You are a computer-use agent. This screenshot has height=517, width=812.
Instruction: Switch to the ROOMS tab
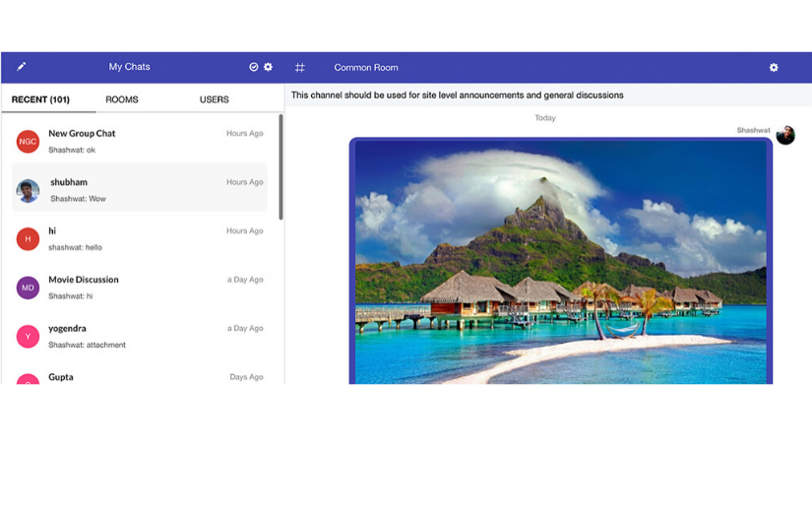pos(122,99)
